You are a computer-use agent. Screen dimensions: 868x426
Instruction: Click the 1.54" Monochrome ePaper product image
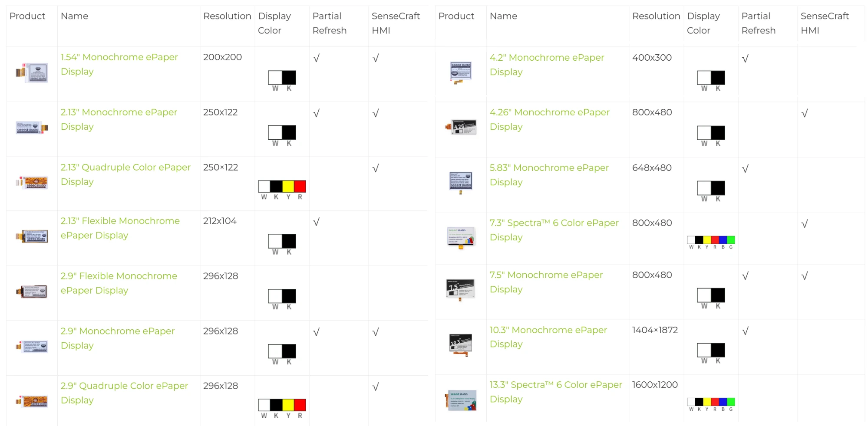click(32, 73)
